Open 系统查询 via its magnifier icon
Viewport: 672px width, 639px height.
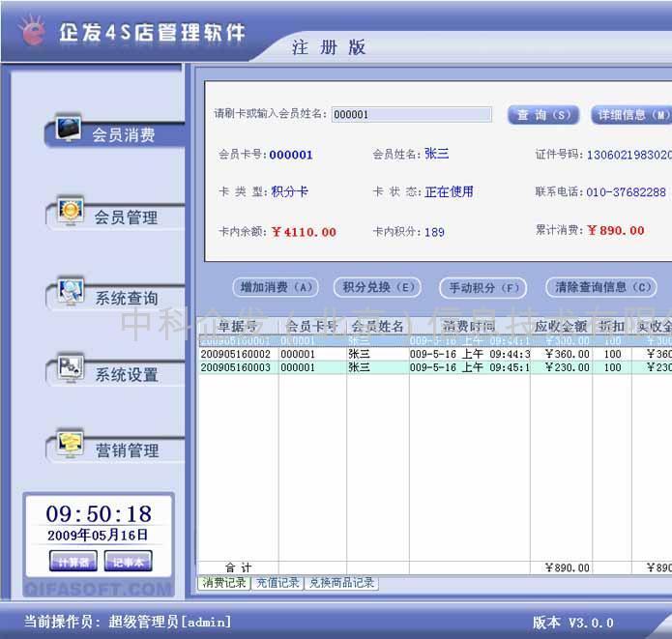coord(71,292)
